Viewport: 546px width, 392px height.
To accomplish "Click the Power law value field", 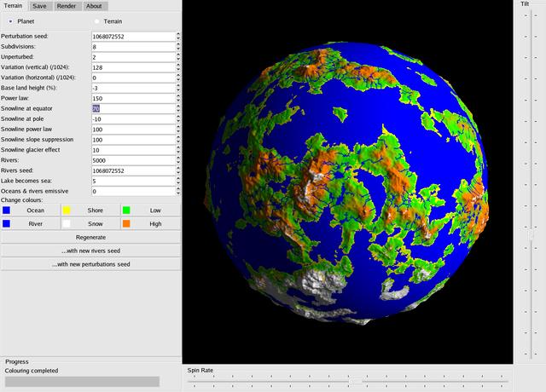I will click(x=133, y=99).
